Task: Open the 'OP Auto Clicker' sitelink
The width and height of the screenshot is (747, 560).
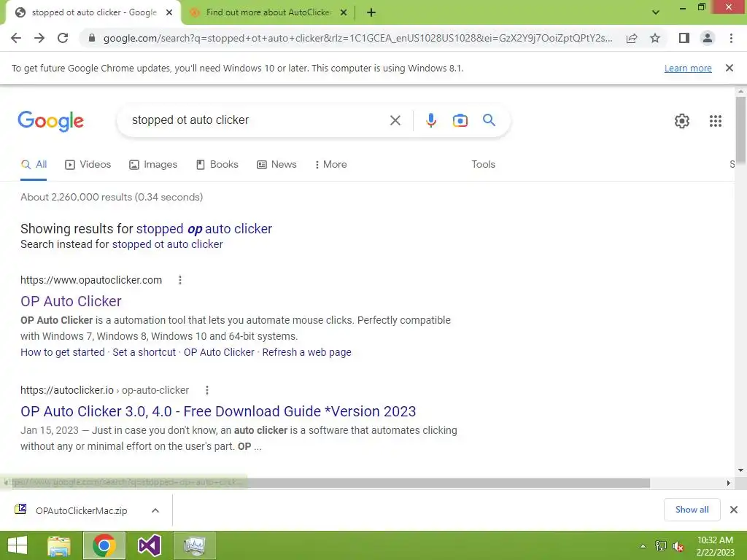Action: (219, 352)
